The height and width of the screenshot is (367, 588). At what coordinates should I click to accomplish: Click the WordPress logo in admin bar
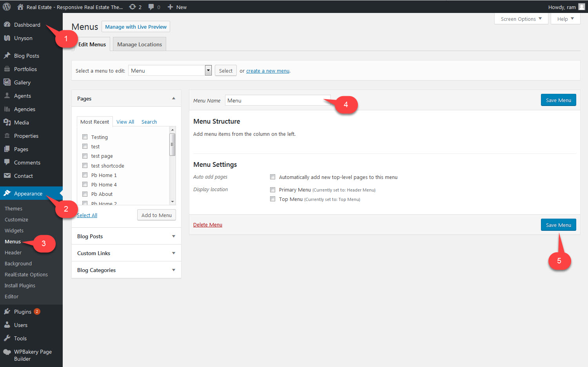click(x=6, y=7)
